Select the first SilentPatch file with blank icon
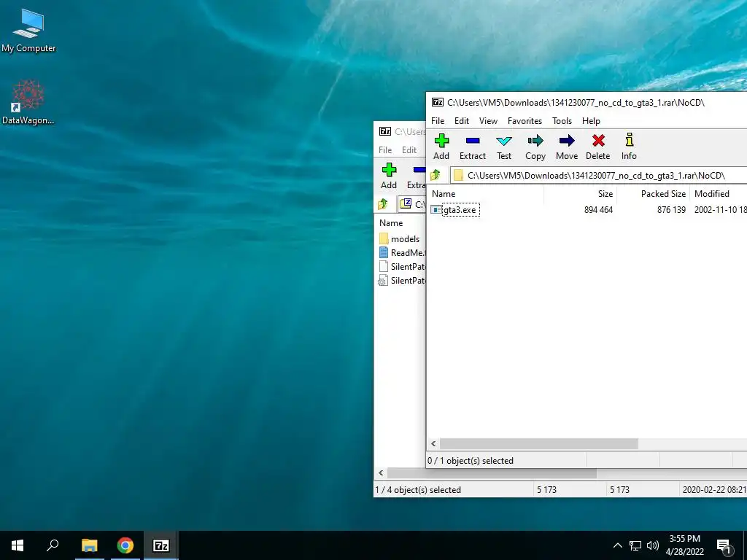The height and width of the screenshot is (560, 747). (x=402, y=267)
